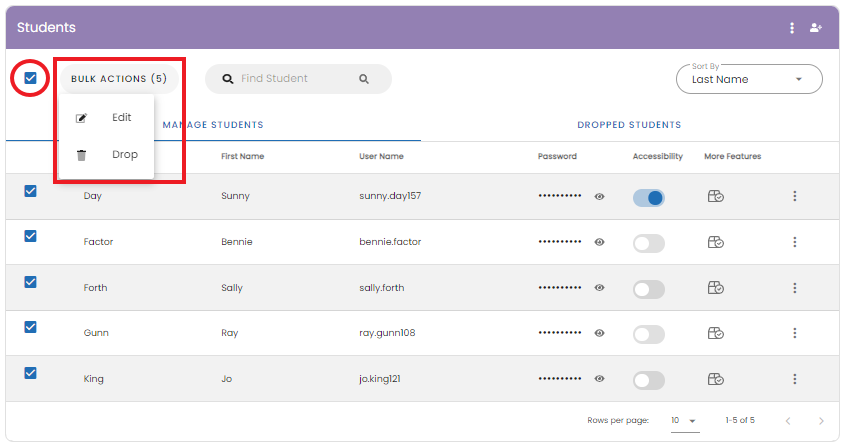The image size is (844, 442).
Task: Enable accessibility toggle for Jo King
Action: 648,379
